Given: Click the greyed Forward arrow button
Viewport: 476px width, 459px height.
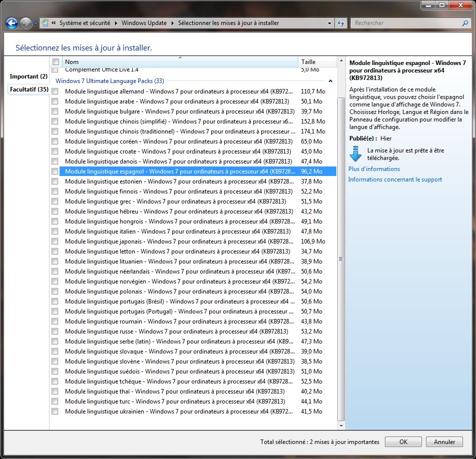Looking at the screenshot, I should click(x=26, y=23).
